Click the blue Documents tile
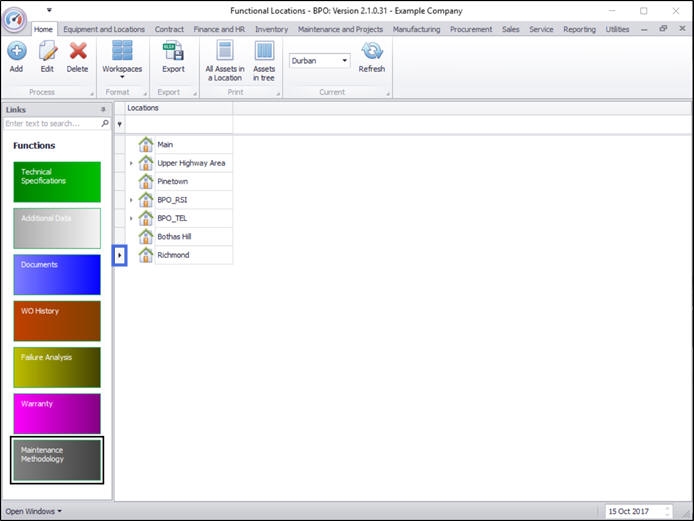Image resolution: width=694 pixels, height=521 pixels. (57, 274)
